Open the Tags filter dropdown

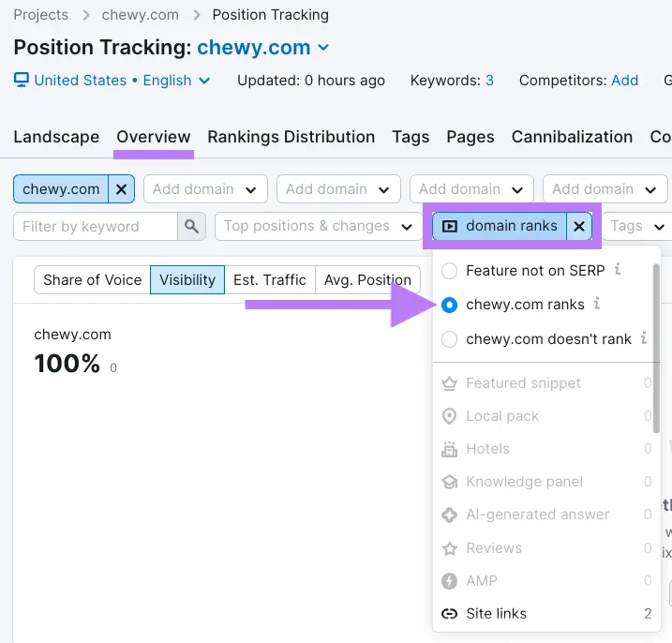tap(637, 226)
